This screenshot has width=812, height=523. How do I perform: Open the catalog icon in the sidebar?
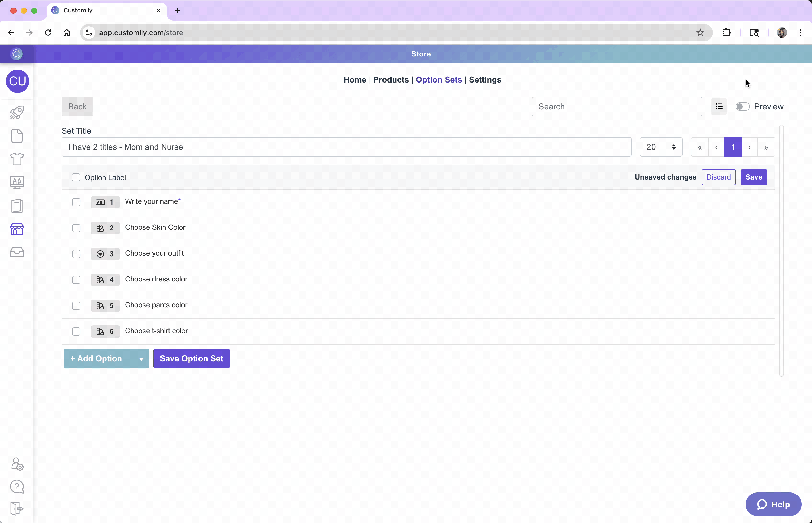coord(17,205)
